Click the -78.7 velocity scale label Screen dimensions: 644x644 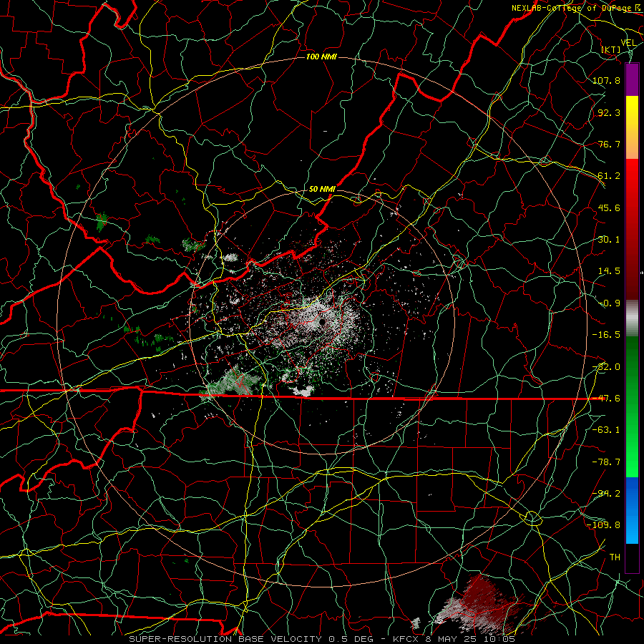(606, 462)
